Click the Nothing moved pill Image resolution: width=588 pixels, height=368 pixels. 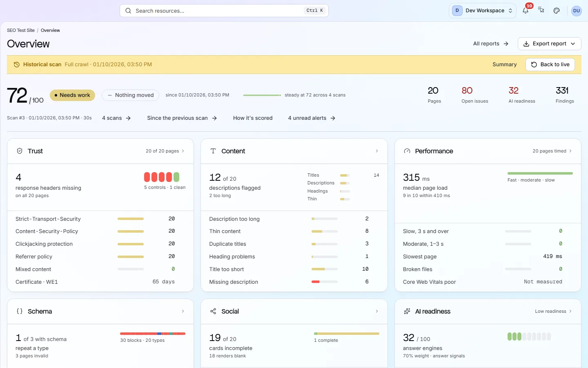pyautogui.click(x=131, y=95)
